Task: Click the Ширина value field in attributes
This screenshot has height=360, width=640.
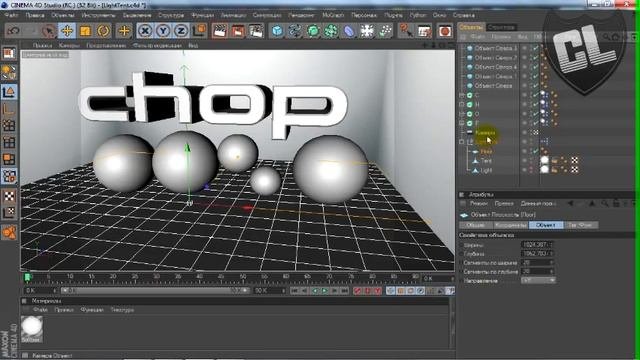Action: [537, 244]
